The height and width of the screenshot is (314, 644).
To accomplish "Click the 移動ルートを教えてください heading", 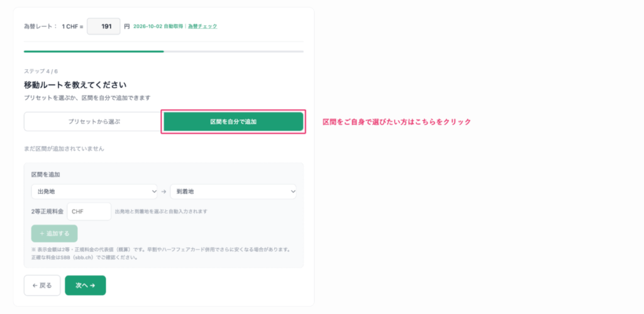I will [x=75, y=85].
